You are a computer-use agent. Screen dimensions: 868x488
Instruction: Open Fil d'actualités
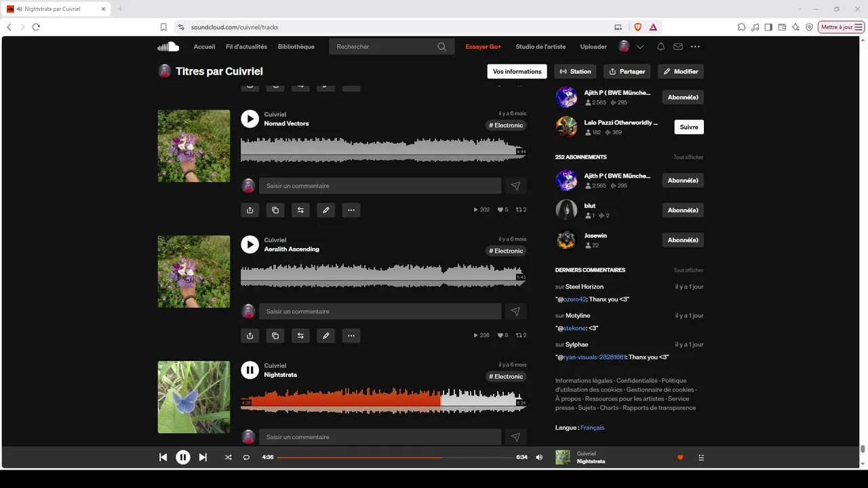[246, 47]
